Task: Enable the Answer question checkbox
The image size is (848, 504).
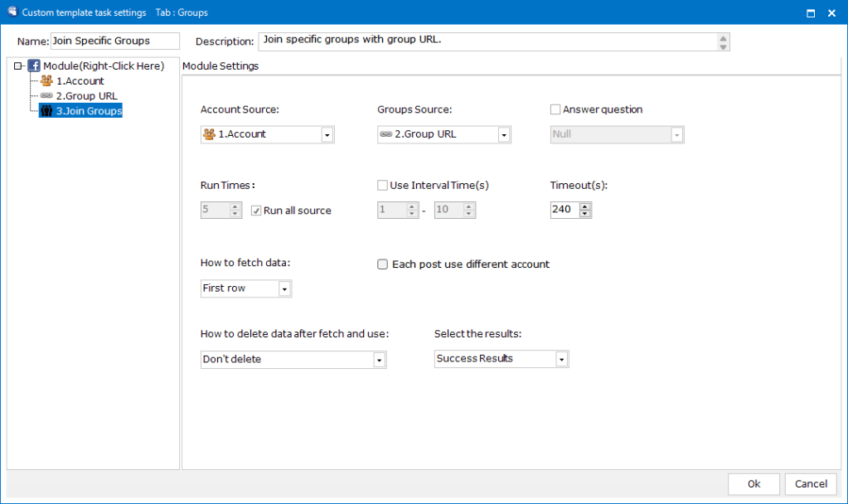Action: (x=555, y=109)
